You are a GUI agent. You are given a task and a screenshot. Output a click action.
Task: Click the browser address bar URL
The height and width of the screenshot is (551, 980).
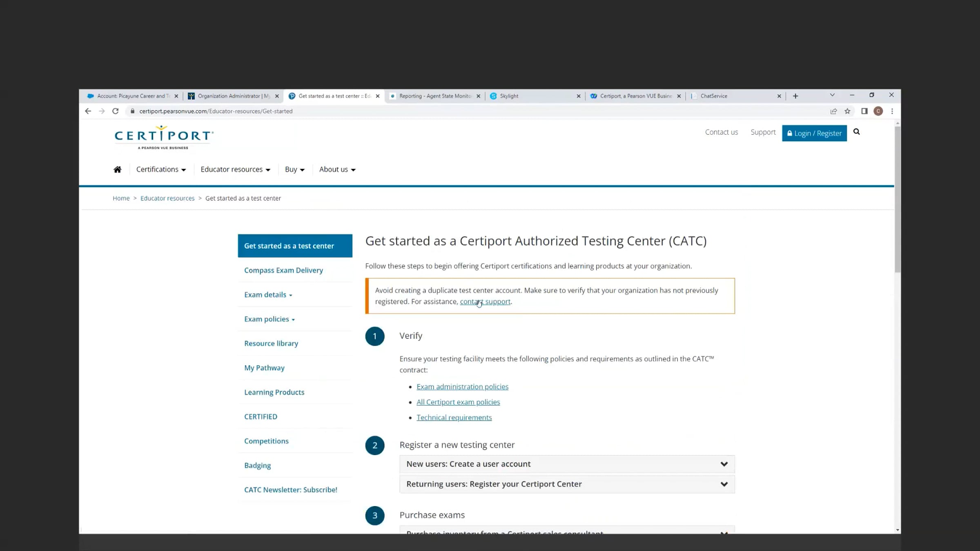click(x=216, y=111)
